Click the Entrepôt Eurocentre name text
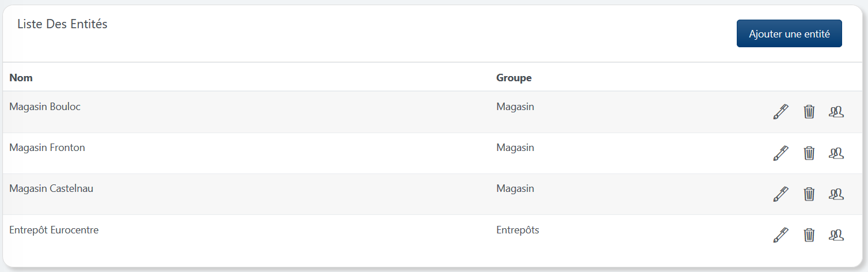868x272 pixels. [54, 230]
